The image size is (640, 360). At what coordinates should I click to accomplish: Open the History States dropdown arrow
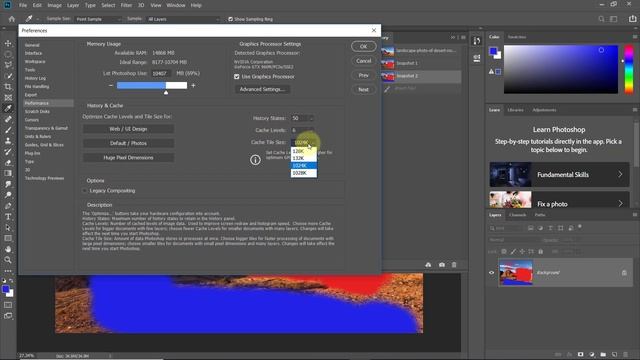[311, 118]
